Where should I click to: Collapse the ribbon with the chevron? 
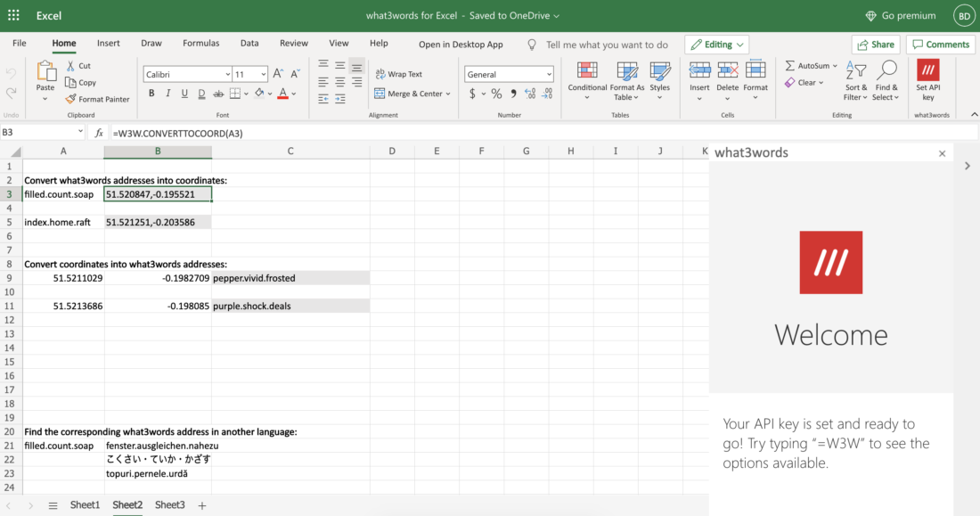tap(975, 114)
